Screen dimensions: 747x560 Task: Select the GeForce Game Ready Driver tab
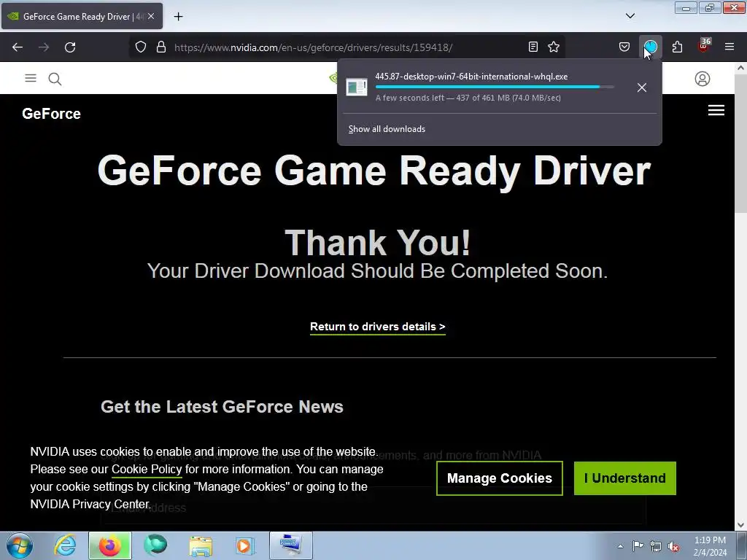click(82, 16)
